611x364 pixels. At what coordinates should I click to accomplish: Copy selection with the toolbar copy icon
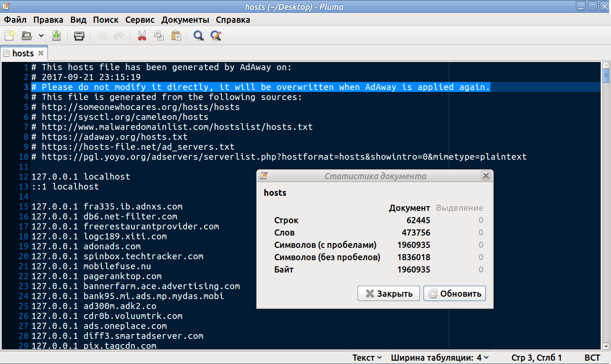[159, 36]
